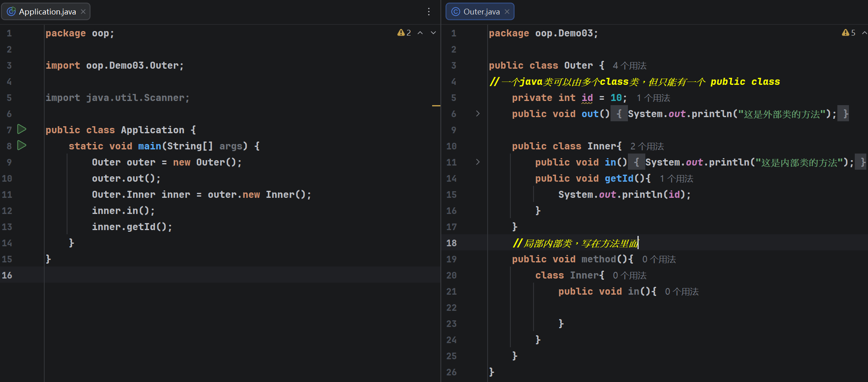Image resolution: width=868 pixels, height=382 pixels.
Task: Unfold the collapsed opening brace of out()
Action: coord(619,114)
